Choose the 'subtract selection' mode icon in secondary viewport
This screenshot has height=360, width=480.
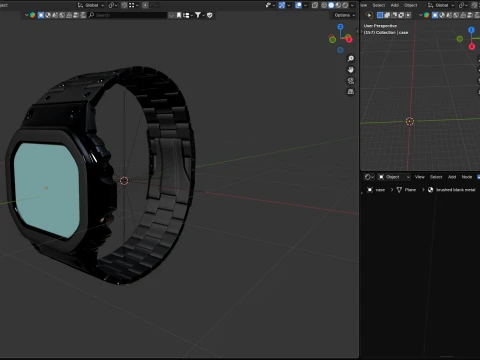coord(394,15)
